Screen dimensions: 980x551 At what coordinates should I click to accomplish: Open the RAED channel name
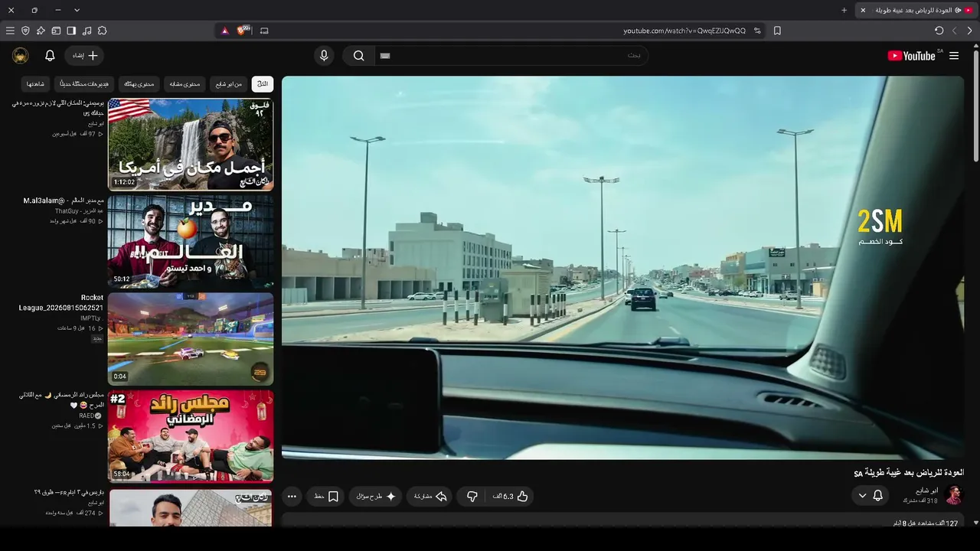87,416
